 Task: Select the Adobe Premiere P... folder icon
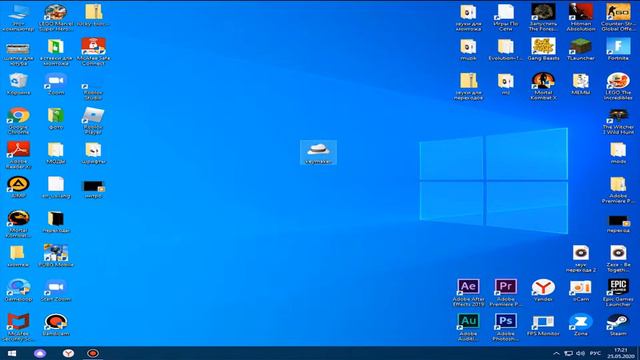tap(618, 190)
